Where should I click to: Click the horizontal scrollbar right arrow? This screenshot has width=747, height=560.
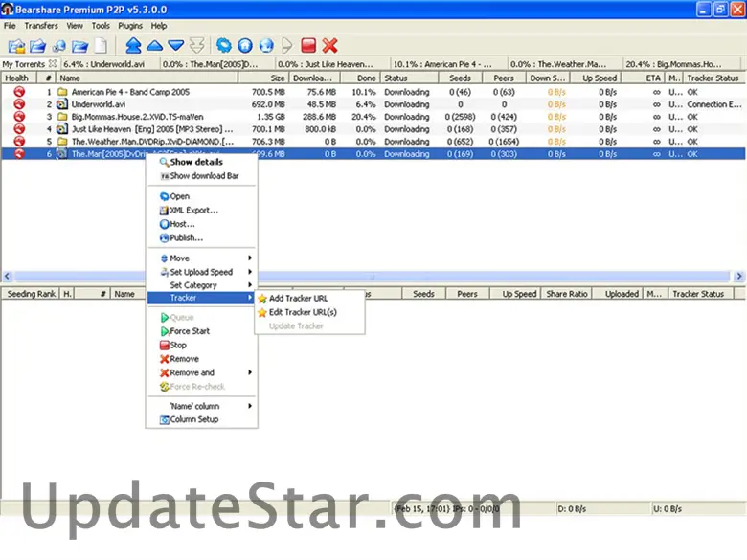(x=739, y=276)
